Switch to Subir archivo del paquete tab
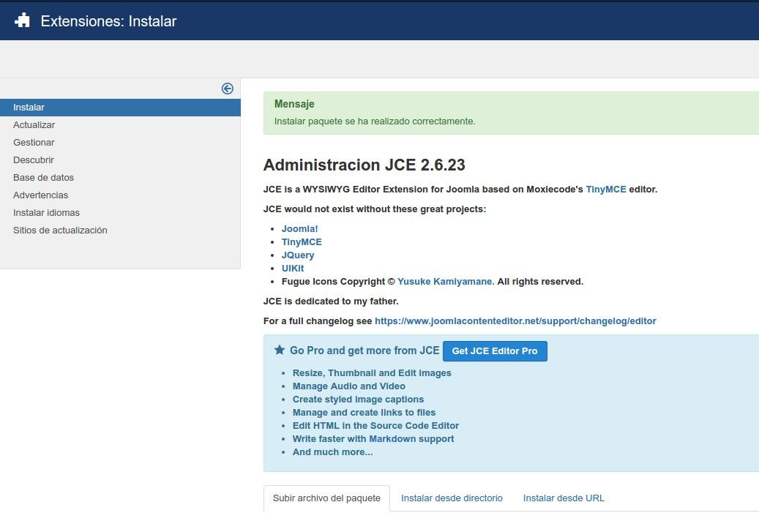 coord(326,498)
